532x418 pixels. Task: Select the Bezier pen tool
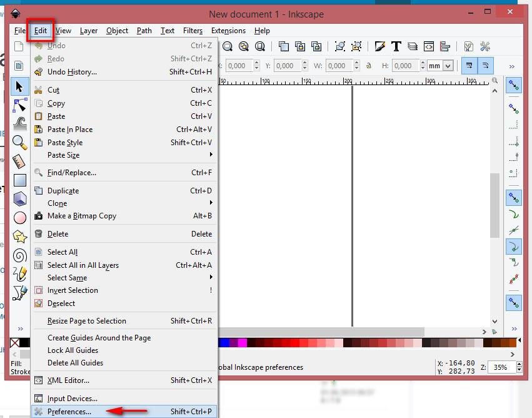point(19,293)
